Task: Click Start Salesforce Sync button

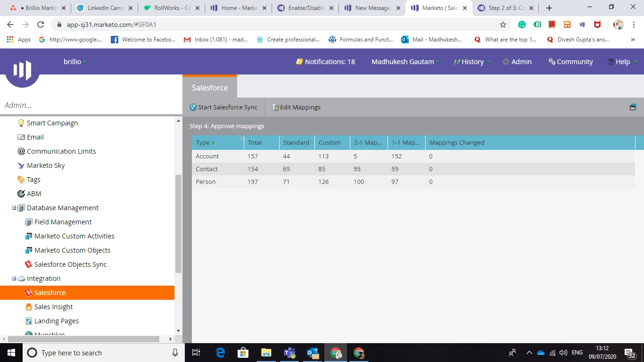Action: pyautogui.click(x=223, y=107)
